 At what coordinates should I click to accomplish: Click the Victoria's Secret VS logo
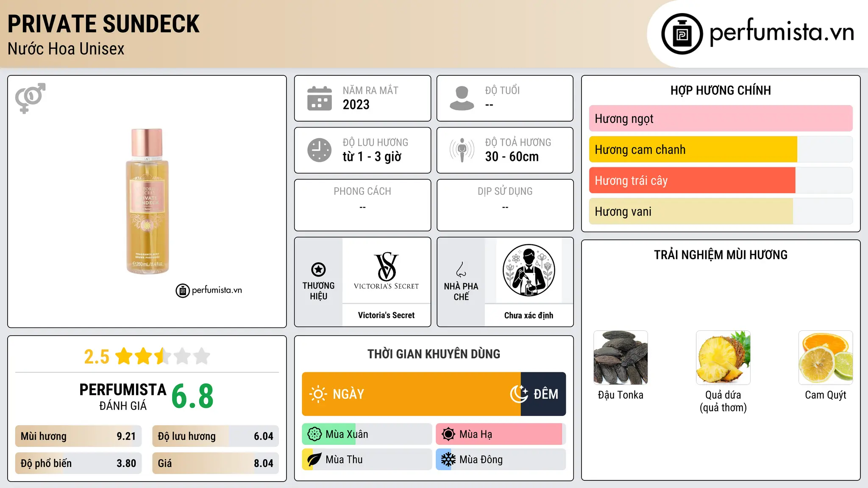pos(386,271)
